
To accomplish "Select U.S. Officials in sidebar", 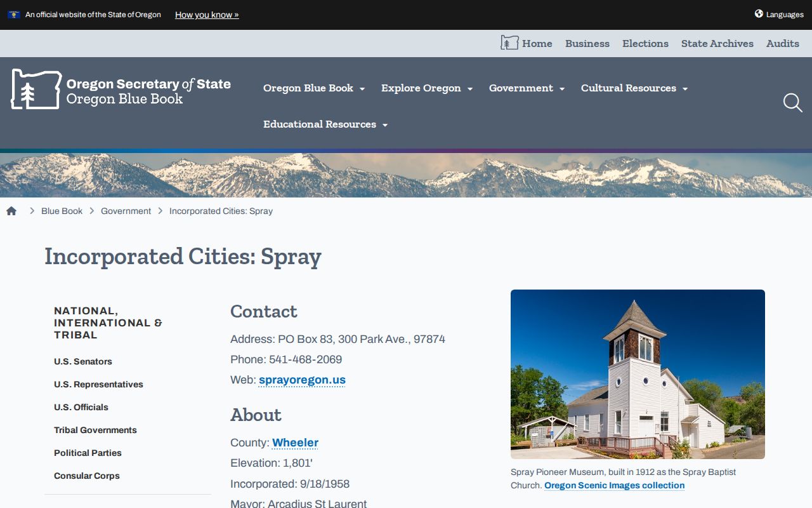I will coord(81,407).
